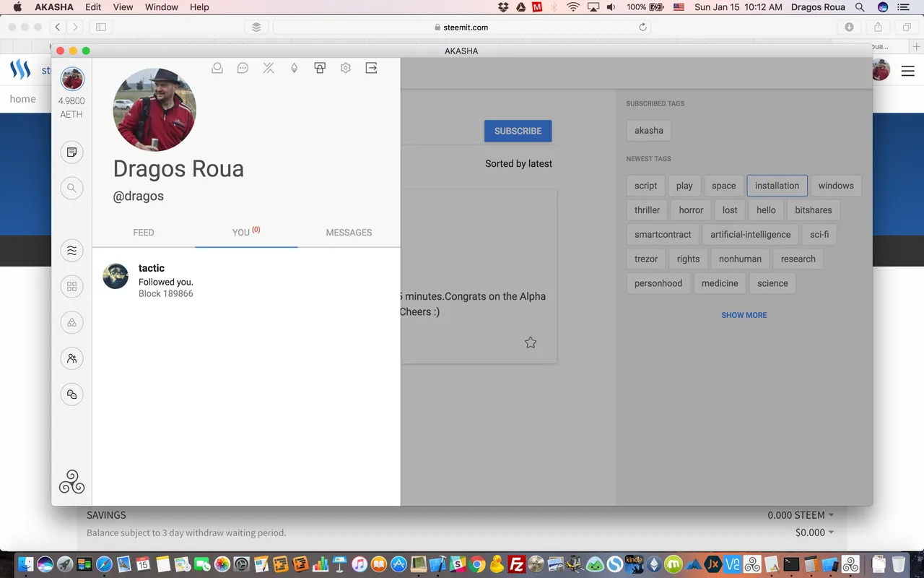The width and height of the screenshot is (924, 578).
Task: Open the grid squares icon in sidebar
Action: (71, 287)
